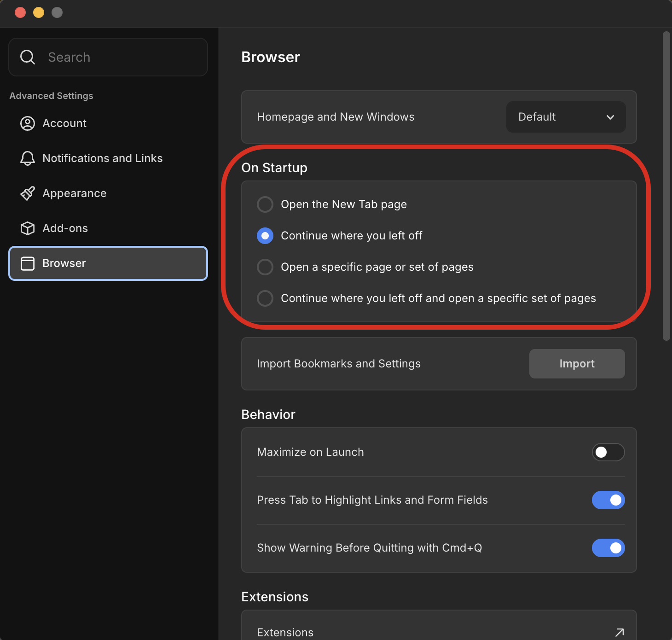Click the 'Import Bookmarks and Settings' label
Screen dimensions: 672x640
[339, 364]
